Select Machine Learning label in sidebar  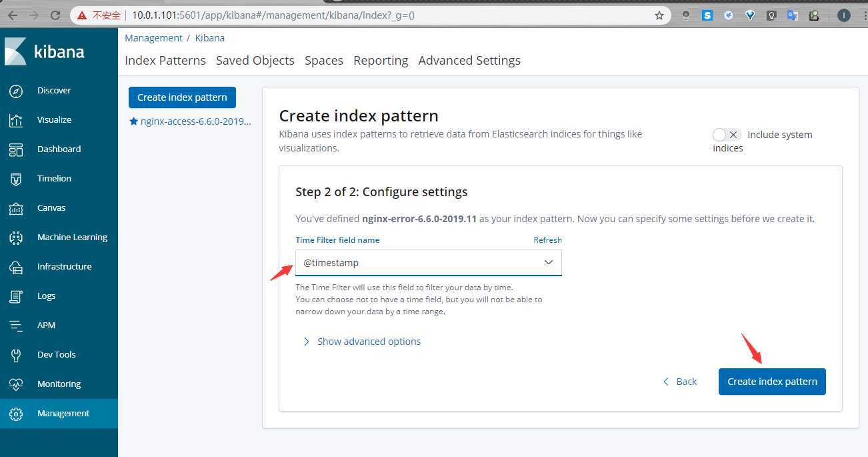tap(72, 238)
